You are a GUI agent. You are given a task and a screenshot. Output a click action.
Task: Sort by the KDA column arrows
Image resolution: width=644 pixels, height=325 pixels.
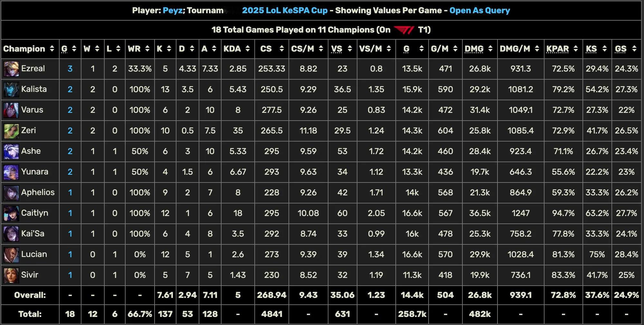click(248, 49)
